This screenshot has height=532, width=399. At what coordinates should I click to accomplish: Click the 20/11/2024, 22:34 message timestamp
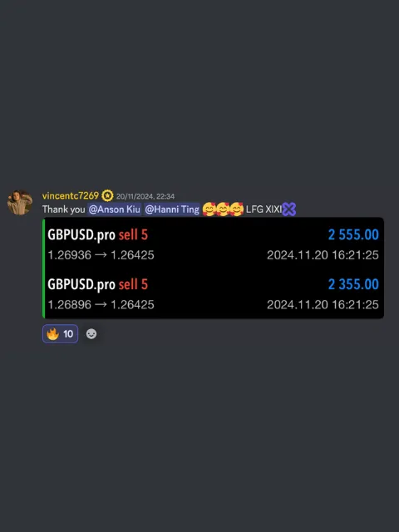tap(145, 196)
